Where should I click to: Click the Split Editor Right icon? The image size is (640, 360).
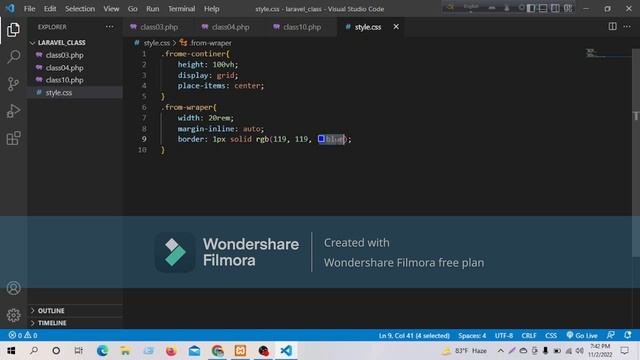click(x=612, y=27)
